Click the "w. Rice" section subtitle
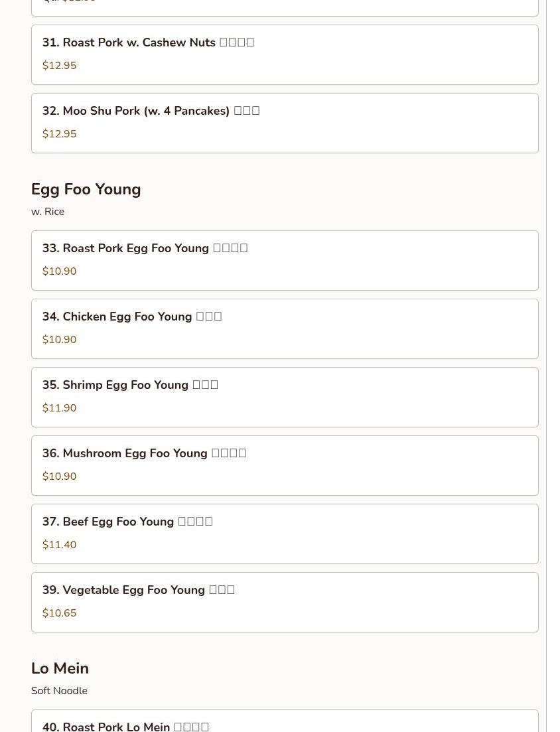560x732 pixels. click(48, 212)
